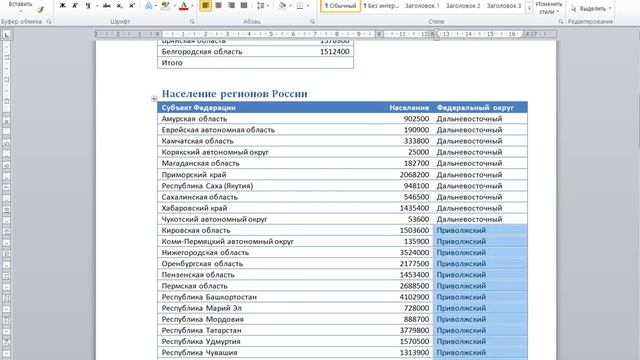Click the value 1512400
This screenshot has height=360, width=640.
click(335, 51)
